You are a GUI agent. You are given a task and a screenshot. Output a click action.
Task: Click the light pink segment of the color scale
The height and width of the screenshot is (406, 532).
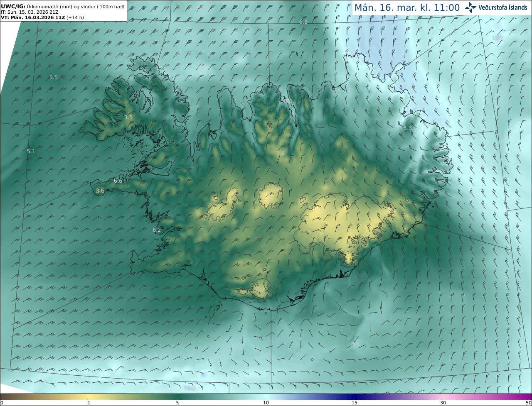point(443,396)
